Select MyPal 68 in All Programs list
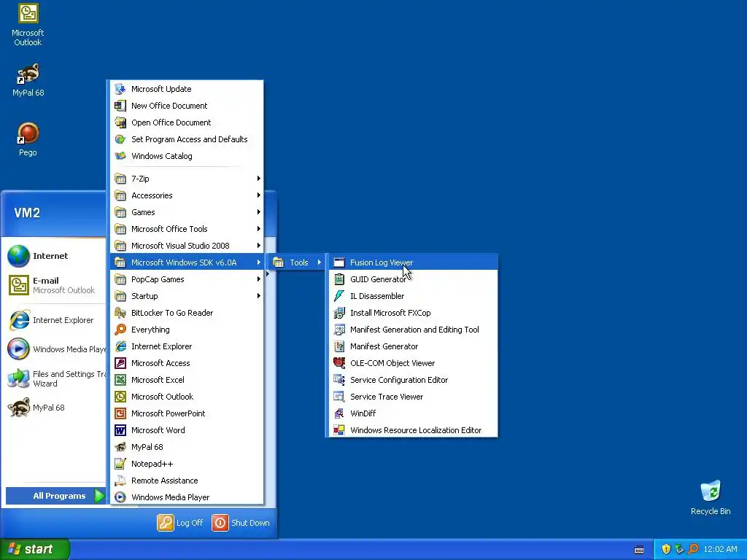This screenshot has width=747, height=560. pos(187,447)
